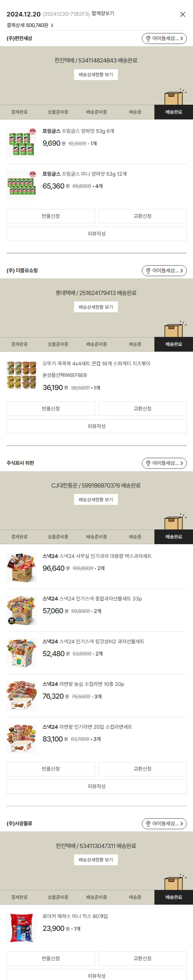Select 배송완료 status tab under (주)편한세상

click(173, 112)
